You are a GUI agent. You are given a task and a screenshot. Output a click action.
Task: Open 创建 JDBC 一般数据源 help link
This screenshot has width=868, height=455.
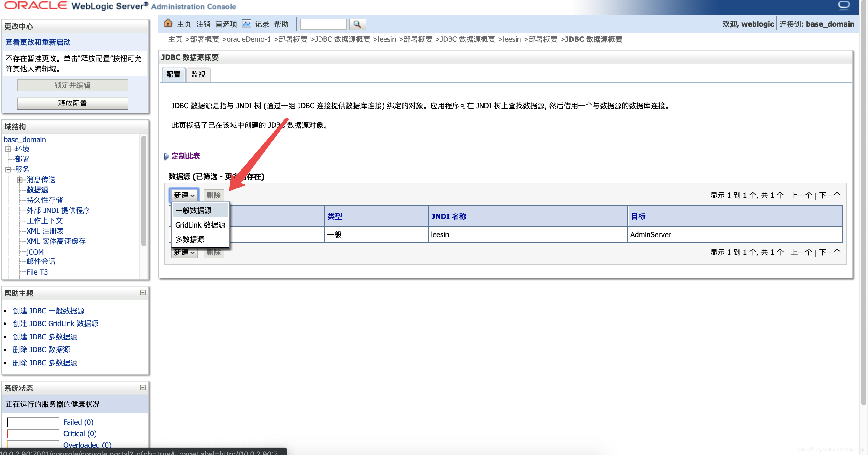point(49,311)
